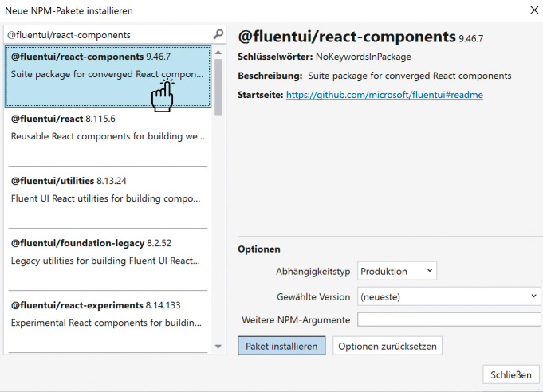
Task: Select the @fluentui/react-experiments 8.14.133 package
Action: [108, 323]
